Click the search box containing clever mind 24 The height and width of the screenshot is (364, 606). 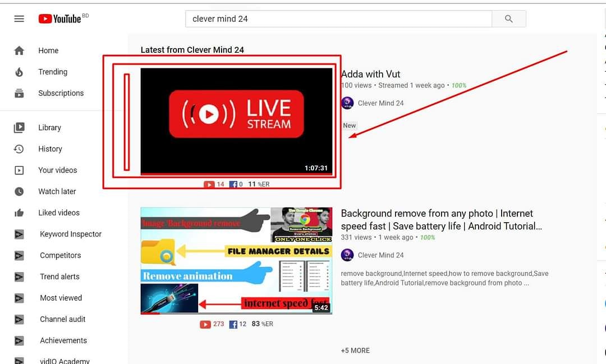pyautogui.click(x=338, y=19)
